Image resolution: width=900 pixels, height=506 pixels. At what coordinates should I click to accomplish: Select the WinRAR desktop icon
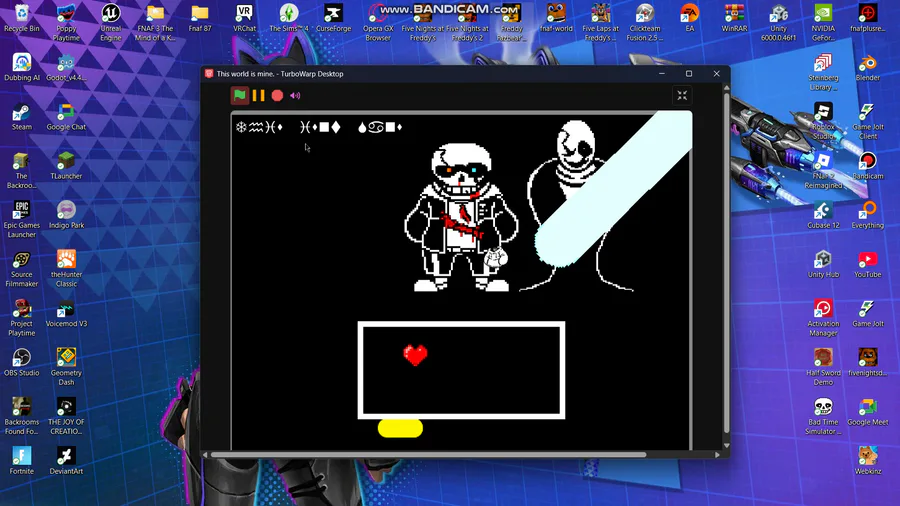tap(734, 18)
